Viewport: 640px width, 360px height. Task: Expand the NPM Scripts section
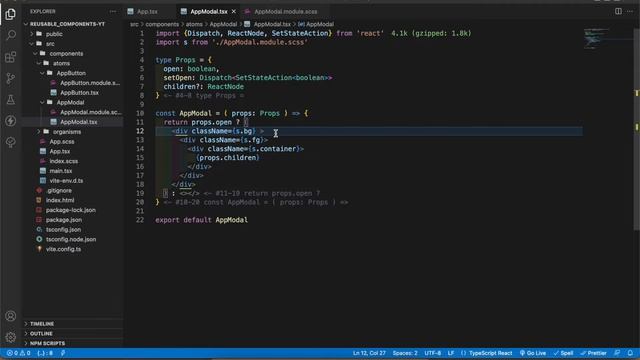click(47, 343)
